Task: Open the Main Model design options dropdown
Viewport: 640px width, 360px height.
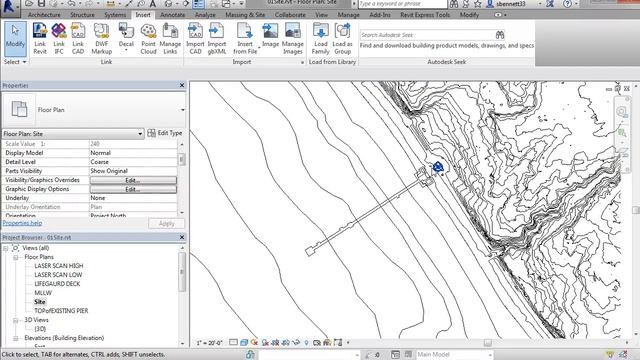Action: (x=489, y=355)
